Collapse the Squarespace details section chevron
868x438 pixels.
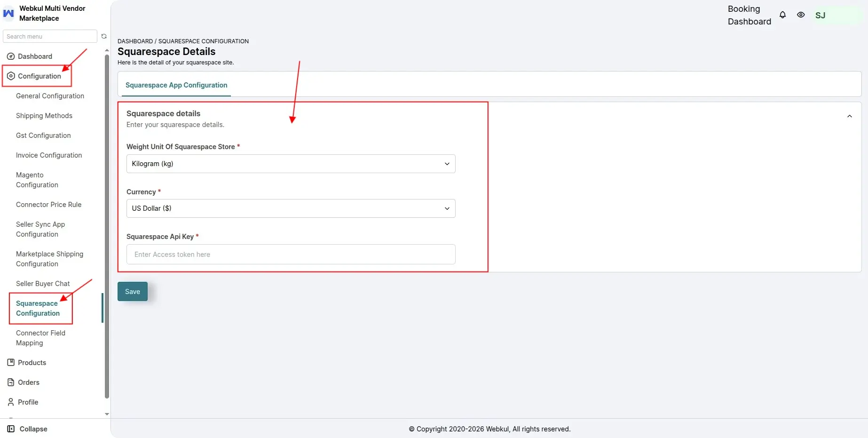pos(849,116)
